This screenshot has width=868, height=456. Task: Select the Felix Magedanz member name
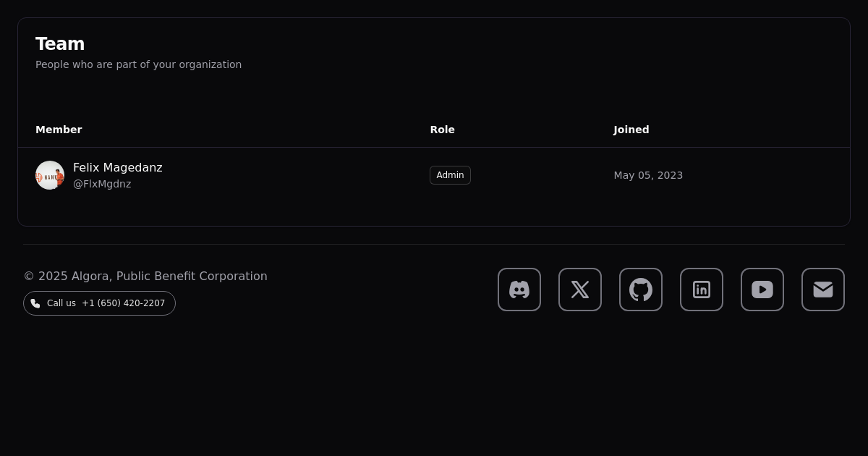118,168
